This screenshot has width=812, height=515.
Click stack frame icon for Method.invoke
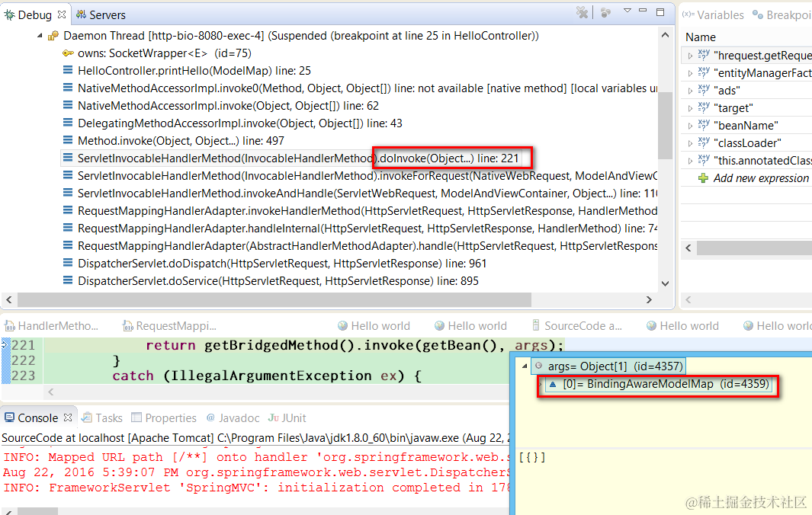(x=67, y=140)
